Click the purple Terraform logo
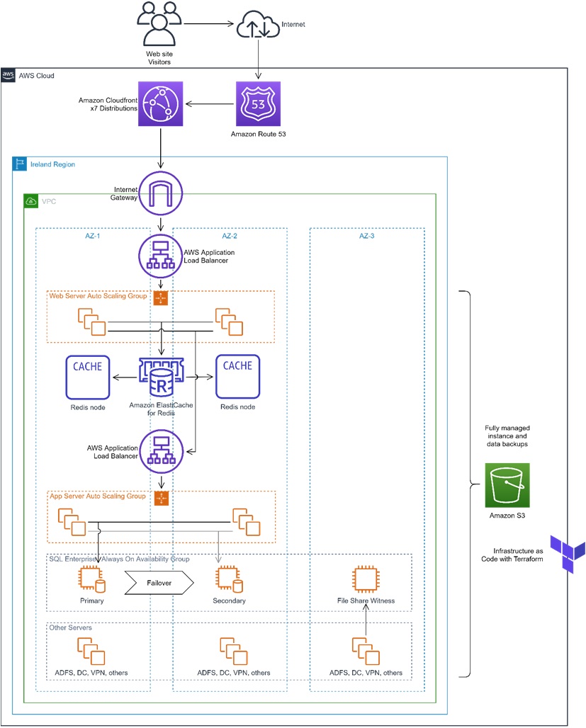The image size is (586, 728). 568,553
